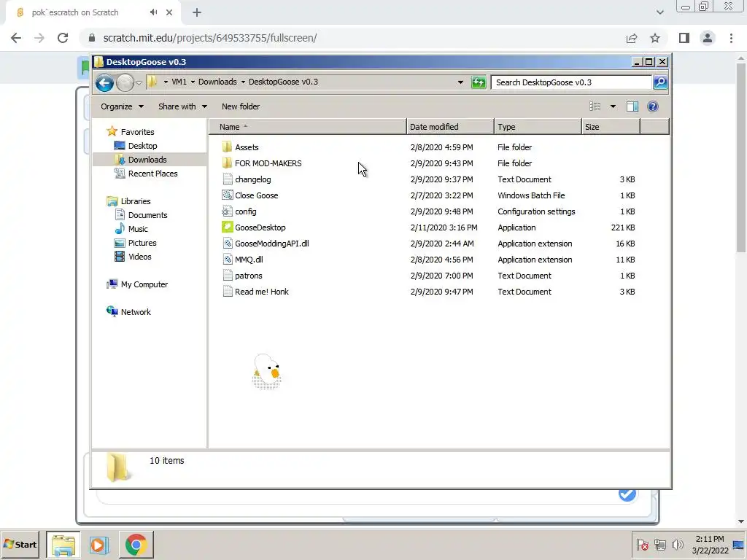
Task: Select the Read me! Honk file icon
Action: tap(228, 292)
